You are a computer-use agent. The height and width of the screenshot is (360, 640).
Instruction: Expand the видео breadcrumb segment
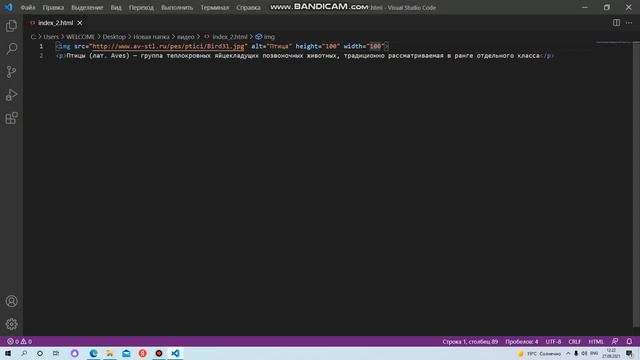[186, 37]
